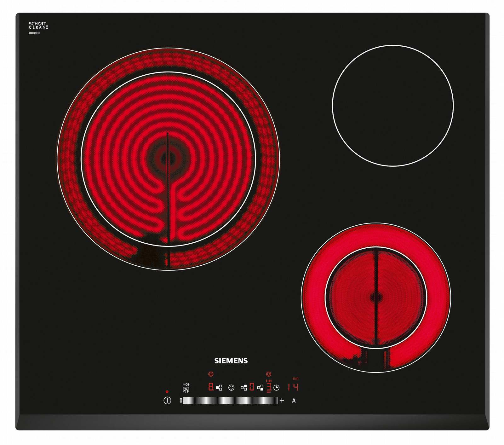Tap the red power indicator dot

(167, 392)
